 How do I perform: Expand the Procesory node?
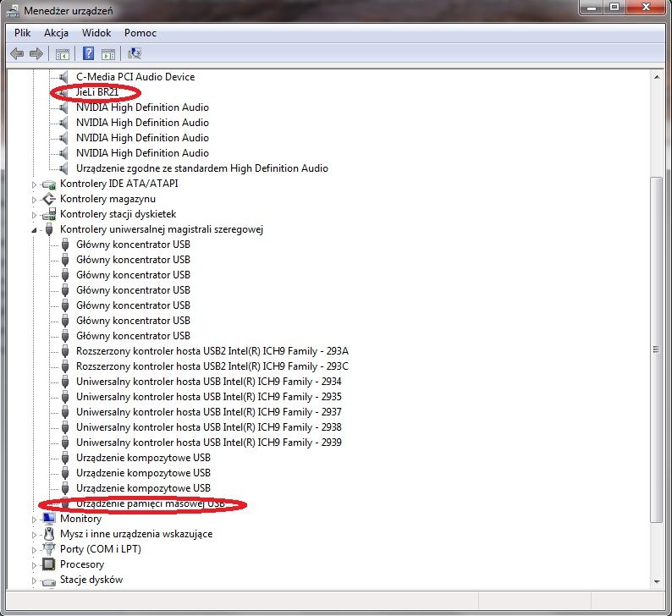(x=35, y=565)
